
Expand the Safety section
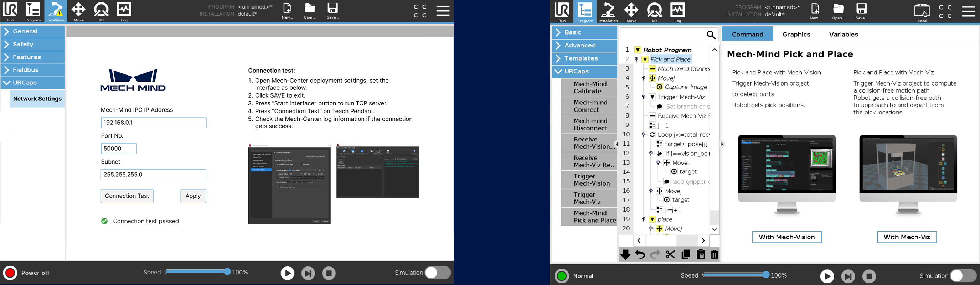tap(33, 45)
